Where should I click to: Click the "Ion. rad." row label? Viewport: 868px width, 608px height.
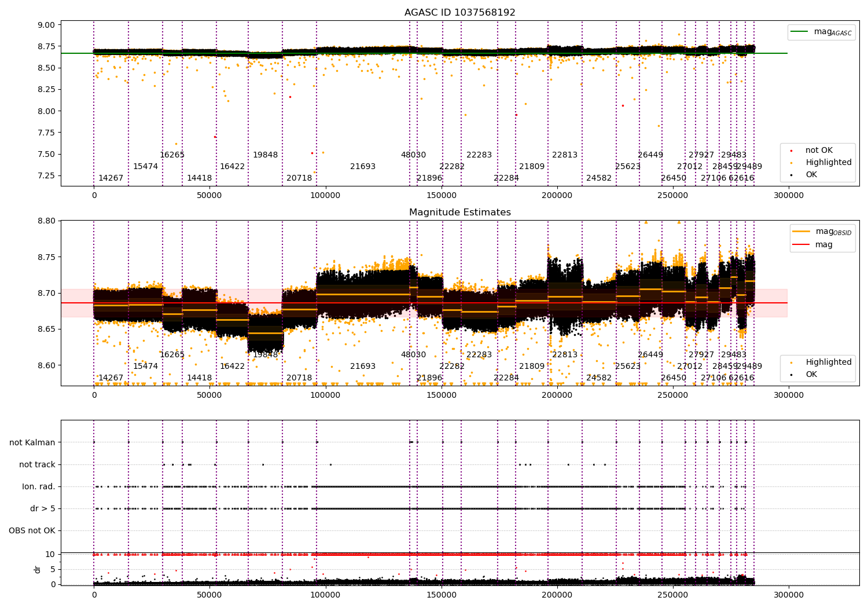pyautogui.click(x=39, y=487)
